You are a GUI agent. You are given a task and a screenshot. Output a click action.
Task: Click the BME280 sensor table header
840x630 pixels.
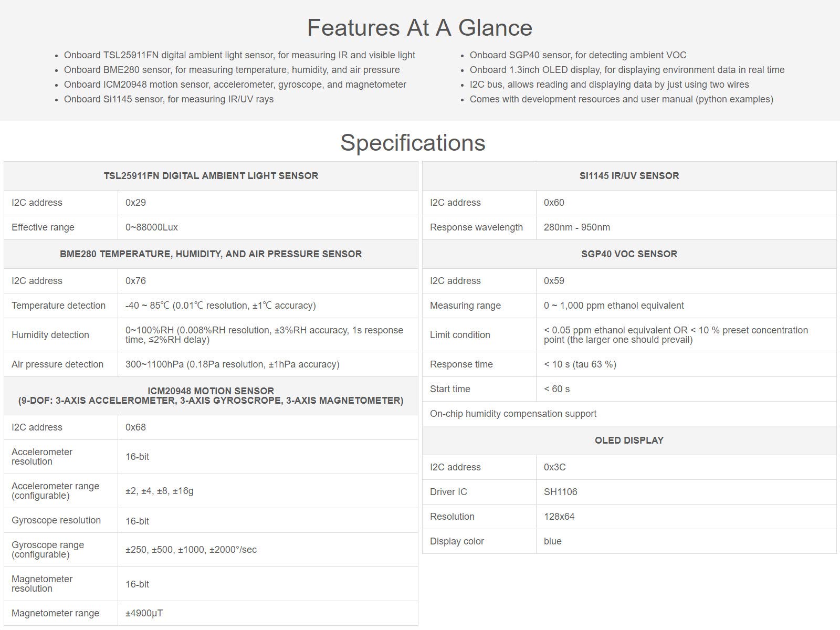[x=211, y=254]
